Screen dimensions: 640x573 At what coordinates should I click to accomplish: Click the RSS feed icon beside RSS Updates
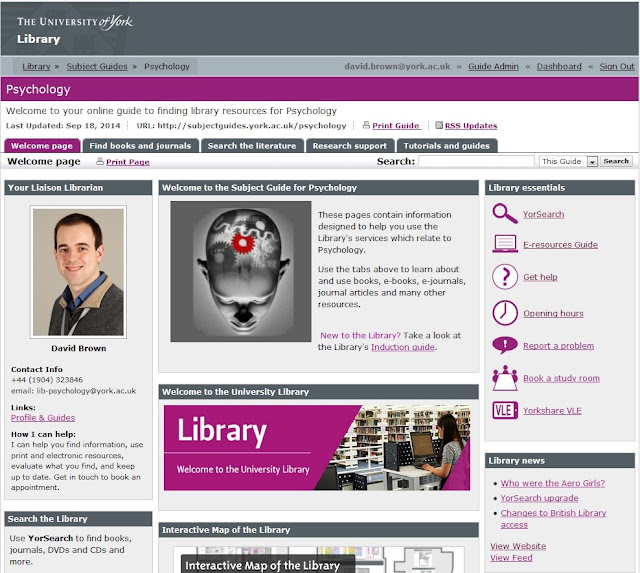point(439,125)
